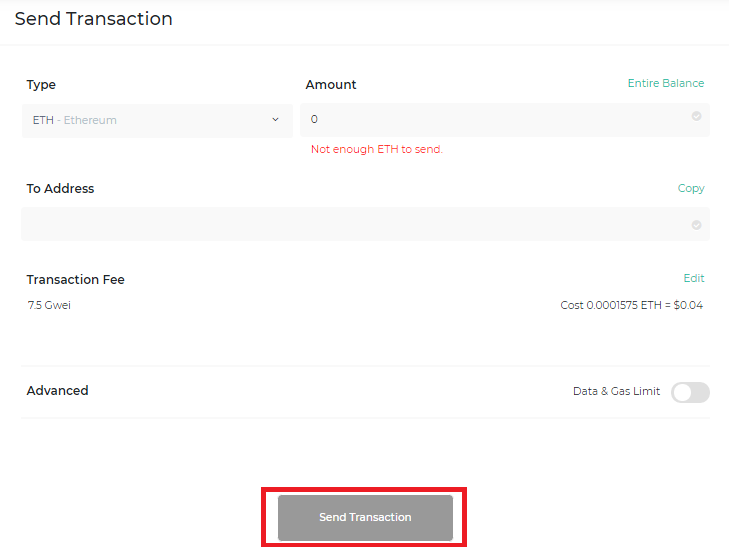Viewport: 729px width, 547px height.
Task: Click the checkmark icon in the Amount field
Action: [x=696, y=116]
